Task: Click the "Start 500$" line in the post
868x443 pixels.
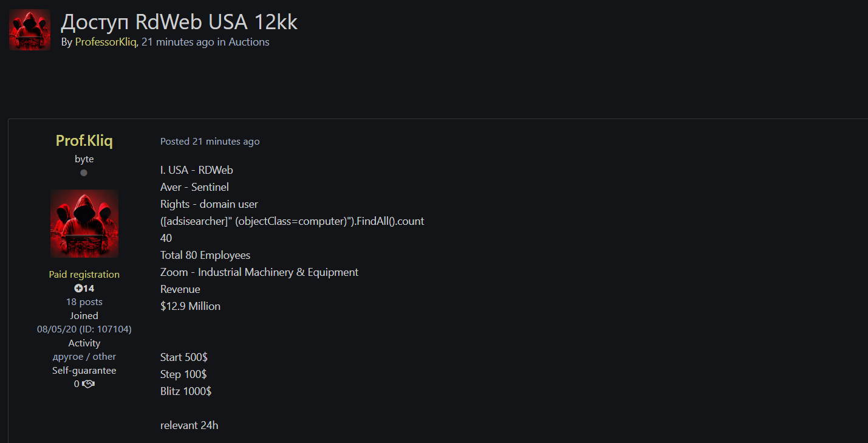Action: (x=184, y=357)
